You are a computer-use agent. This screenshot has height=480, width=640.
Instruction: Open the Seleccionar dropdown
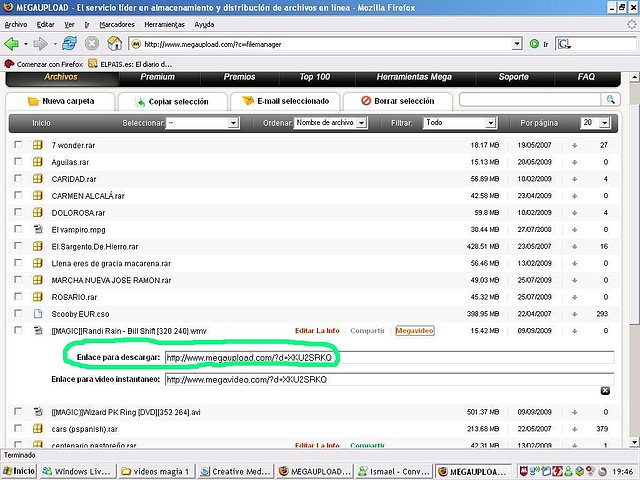pos(202,123)
